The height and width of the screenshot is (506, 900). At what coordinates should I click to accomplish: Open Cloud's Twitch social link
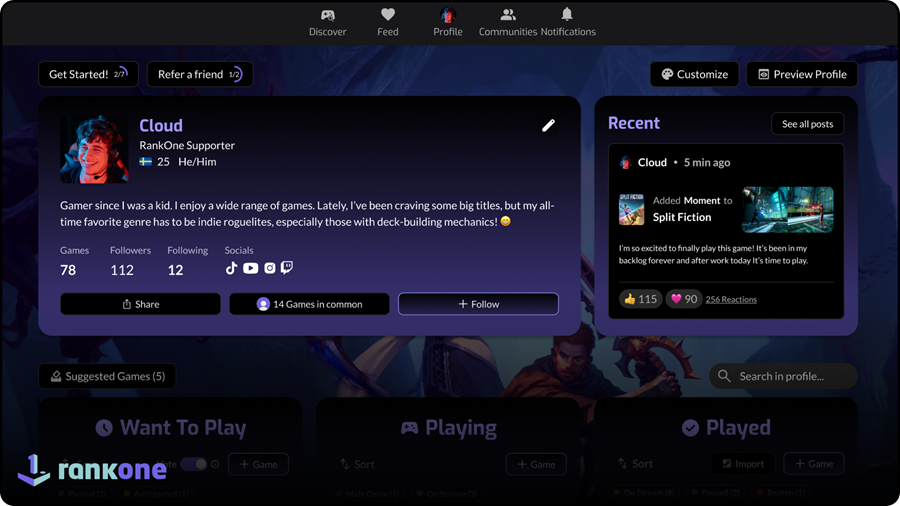coord(287,268)
